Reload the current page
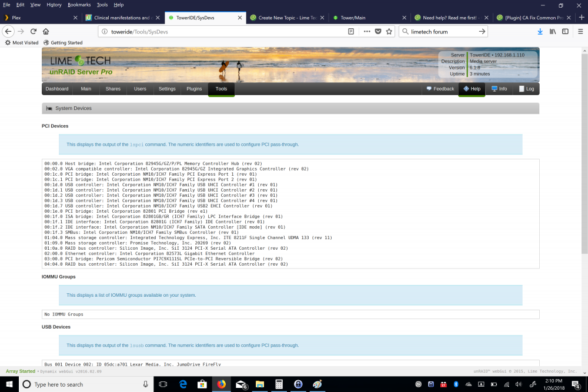The width and height of the screenshot is (588, 392). [34, 32]
